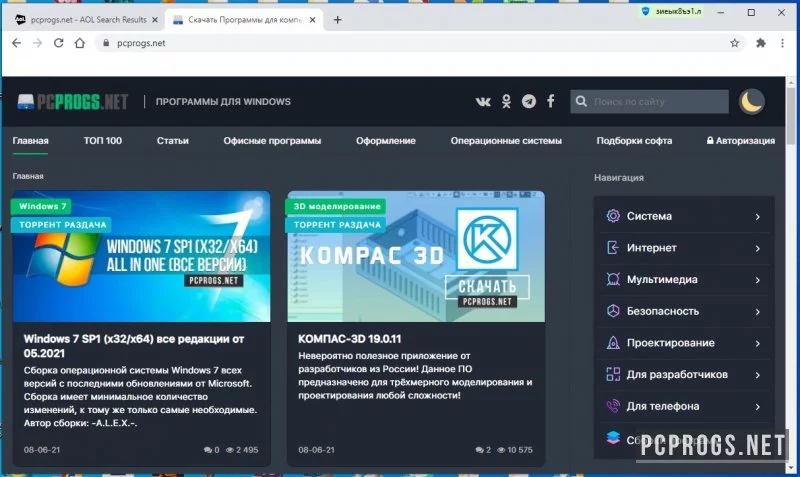The height and width of the screenshot is (477, 800).
Task: Click the browser back arrow
Action: pos(16,43)
